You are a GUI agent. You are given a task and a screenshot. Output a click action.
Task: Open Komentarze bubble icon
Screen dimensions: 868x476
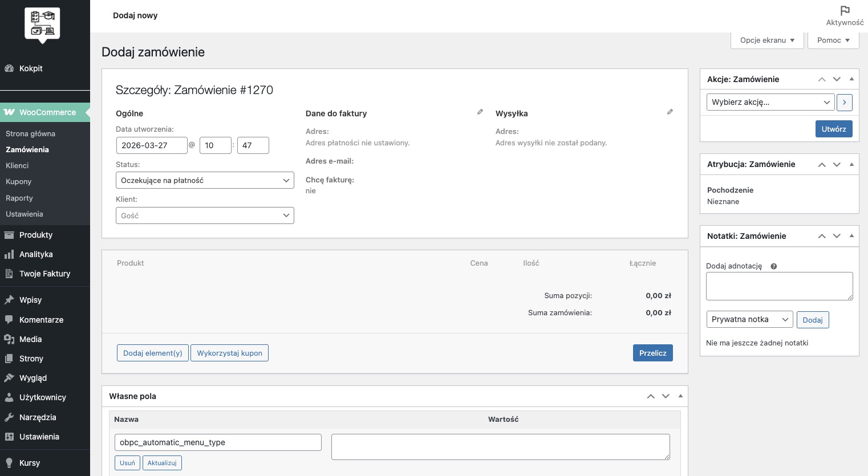point(9,320)
